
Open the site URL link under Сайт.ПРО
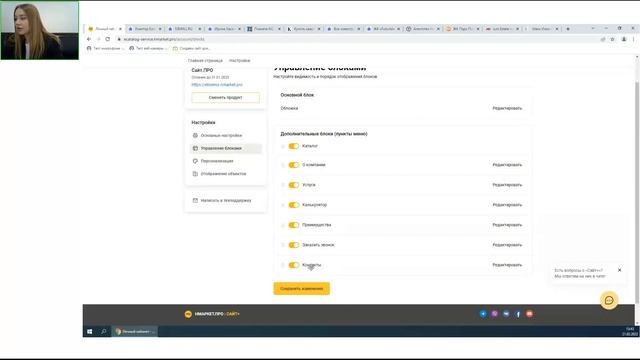(217, 84)
